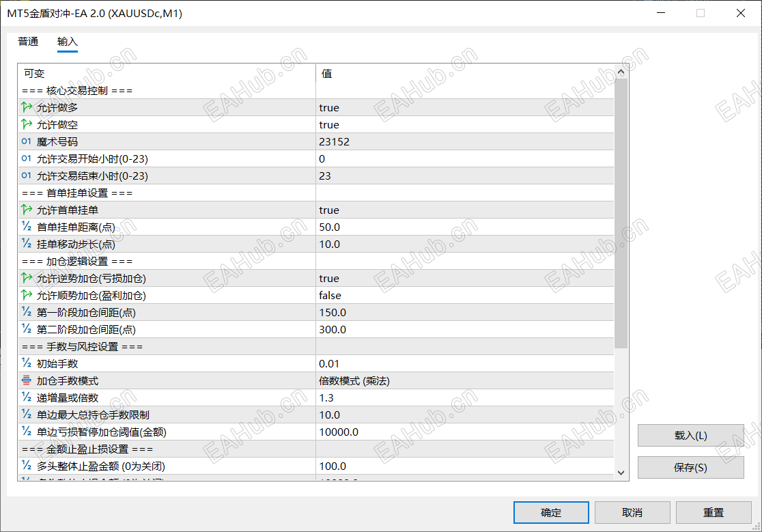Click the 重置 button

[x=714, y=513]
